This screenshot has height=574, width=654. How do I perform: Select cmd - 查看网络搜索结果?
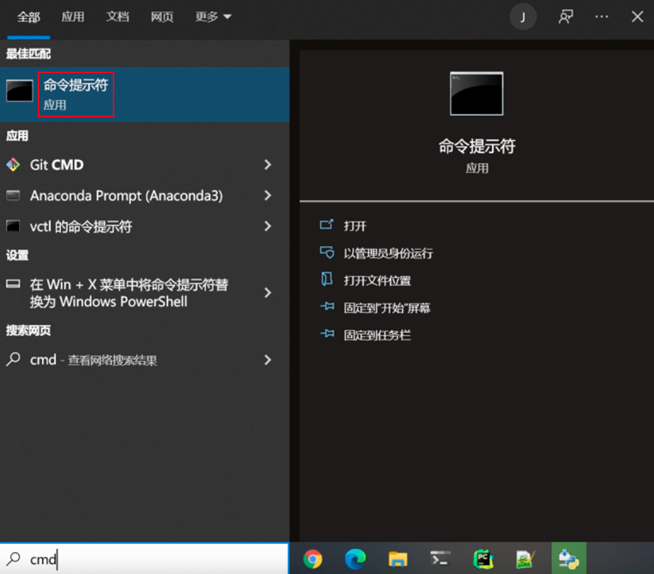pyautogui.click(x=93, y=360)
